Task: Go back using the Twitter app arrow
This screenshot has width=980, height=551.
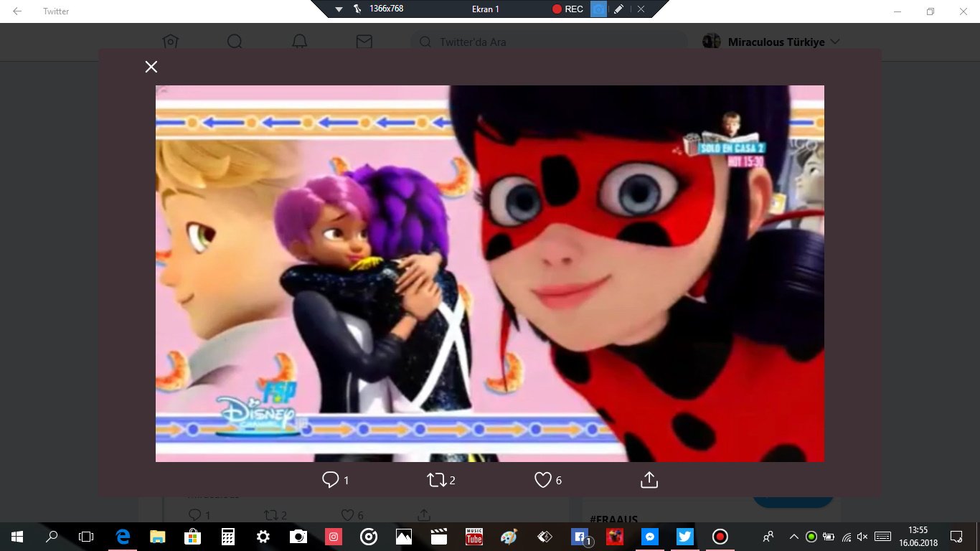Action: point(17,11)
